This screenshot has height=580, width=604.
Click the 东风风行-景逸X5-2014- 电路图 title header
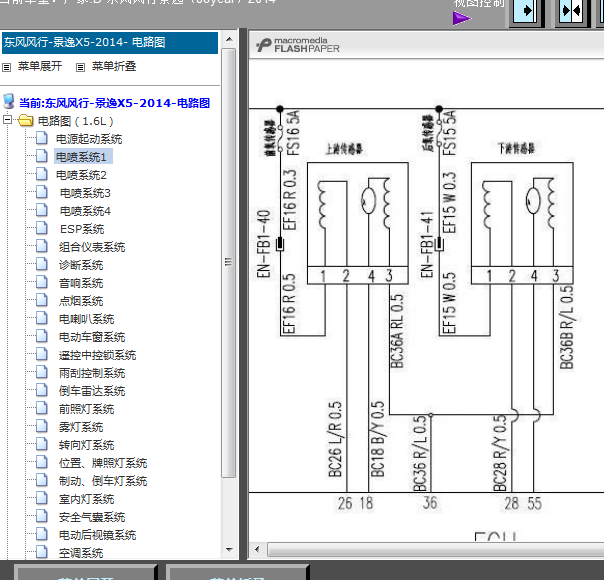[110, 42]
